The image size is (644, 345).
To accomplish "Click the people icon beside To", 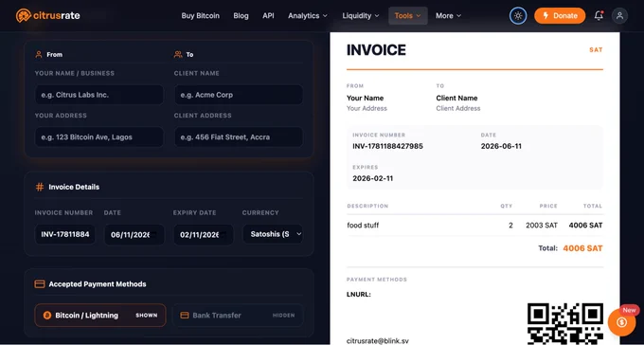I will 178,54.
